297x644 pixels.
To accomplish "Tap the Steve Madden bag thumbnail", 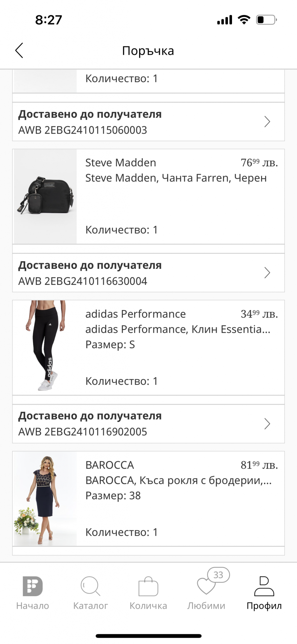I will [x=45, y=197].
